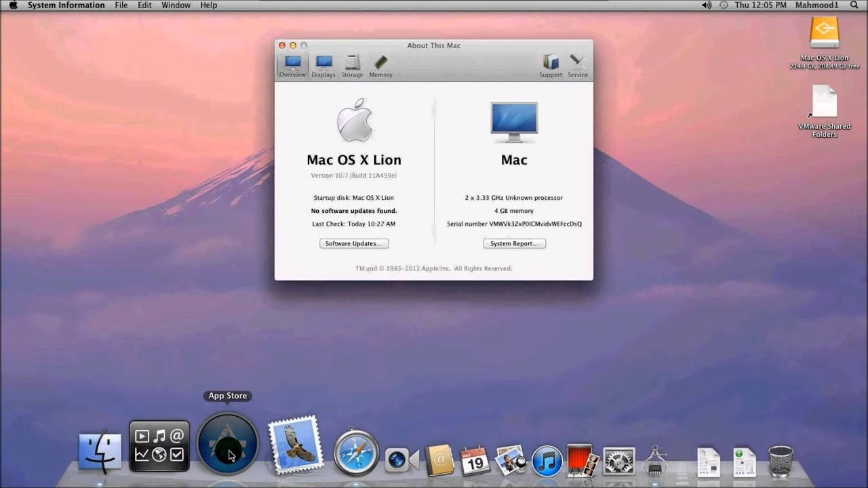868x488 pixels.
Task: Click the large Apple logo image
Action: pos(355,120)
